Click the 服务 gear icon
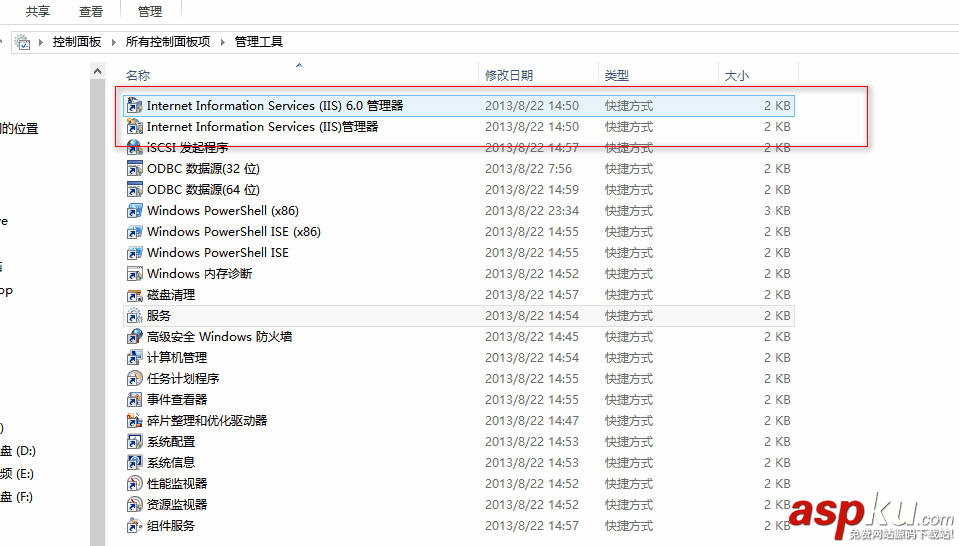Viewport: 959px width, 546px height. (135, 315)
